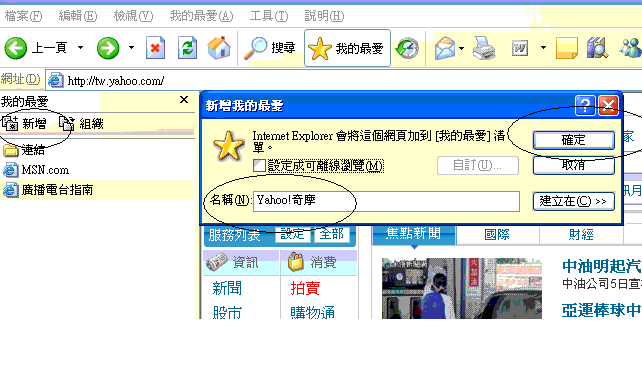Image resolution: width=642 pixels, height=384 pixels.
Task: Select the 財經 news tab
Action: pyautogui.click(x=581, y=235)
